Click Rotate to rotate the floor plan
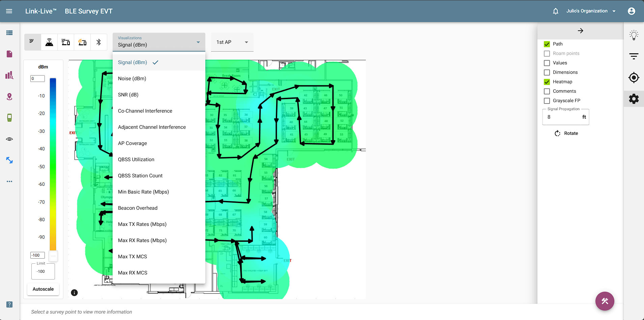 point(567,133)
